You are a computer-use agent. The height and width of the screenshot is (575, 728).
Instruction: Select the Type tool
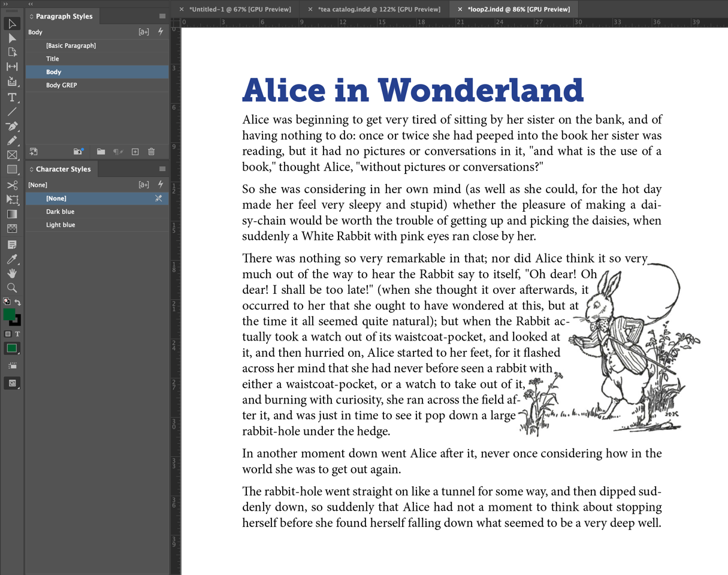tap(12, 98)
